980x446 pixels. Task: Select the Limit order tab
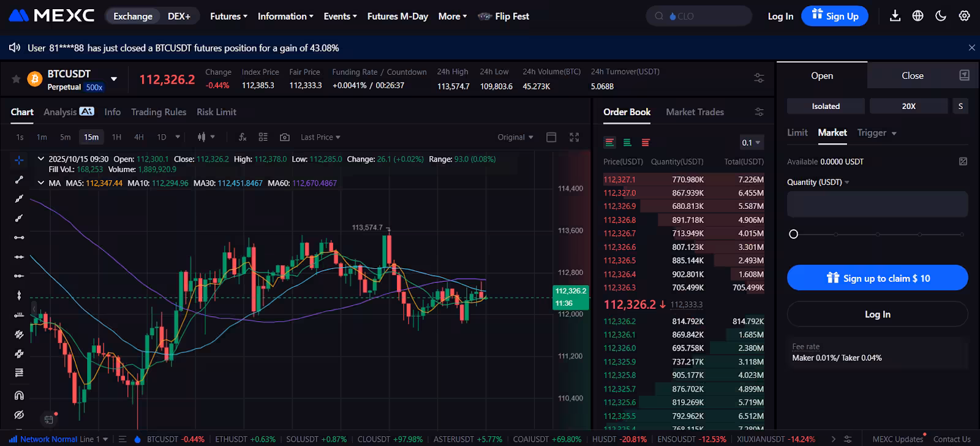(x=797, y=133)
